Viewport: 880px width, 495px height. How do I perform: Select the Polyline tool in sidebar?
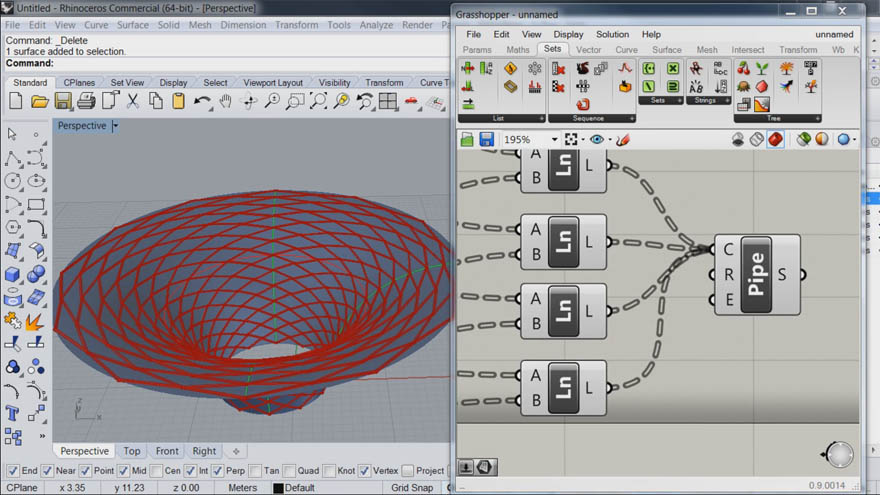(x=12, y=159)
